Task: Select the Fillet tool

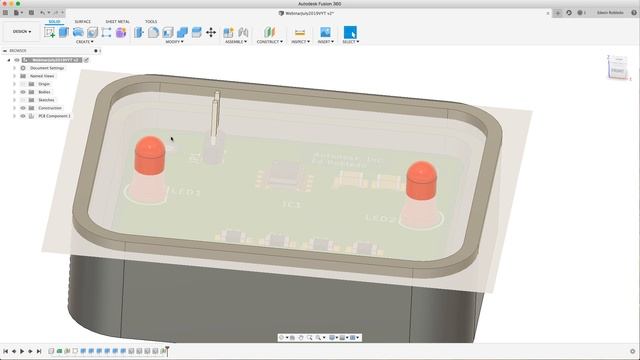Action: pyautogui.click(x=153, y=32)
